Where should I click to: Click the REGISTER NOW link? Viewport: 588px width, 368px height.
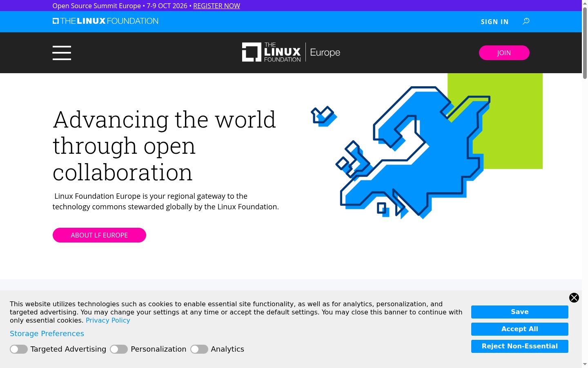[x=216, y=6]
